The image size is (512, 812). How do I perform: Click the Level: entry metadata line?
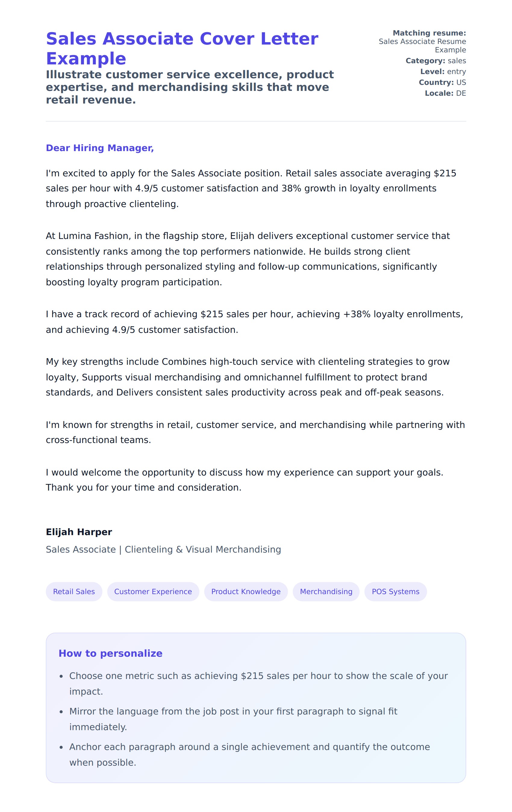443,72
